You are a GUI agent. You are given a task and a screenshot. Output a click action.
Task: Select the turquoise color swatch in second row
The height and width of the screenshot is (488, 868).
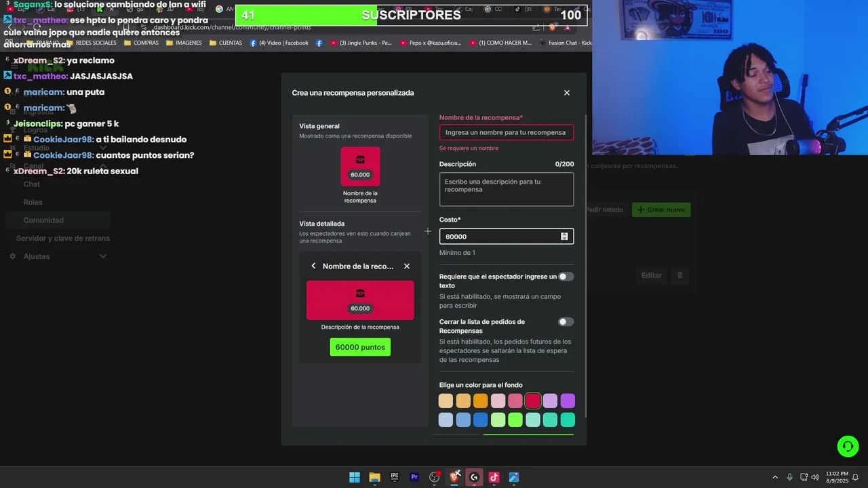coord(550,420)
